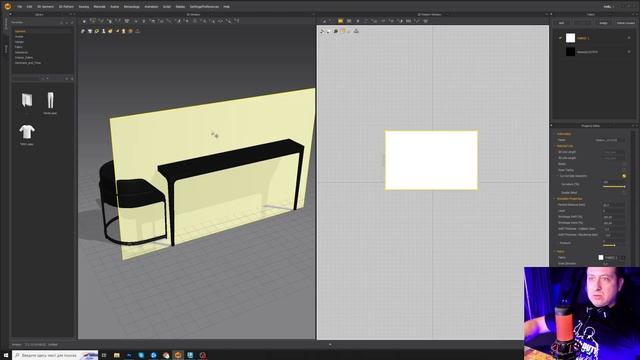
Task: Toggle the Seam Taping switch
Action: pos(624,170)
